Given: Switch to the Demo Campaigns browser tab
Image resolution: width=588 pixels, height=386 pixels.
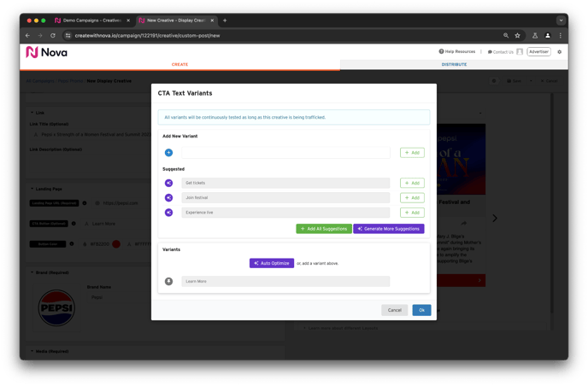Looking at the screenshot, I should pyautogui.click(x=89, y=20).
